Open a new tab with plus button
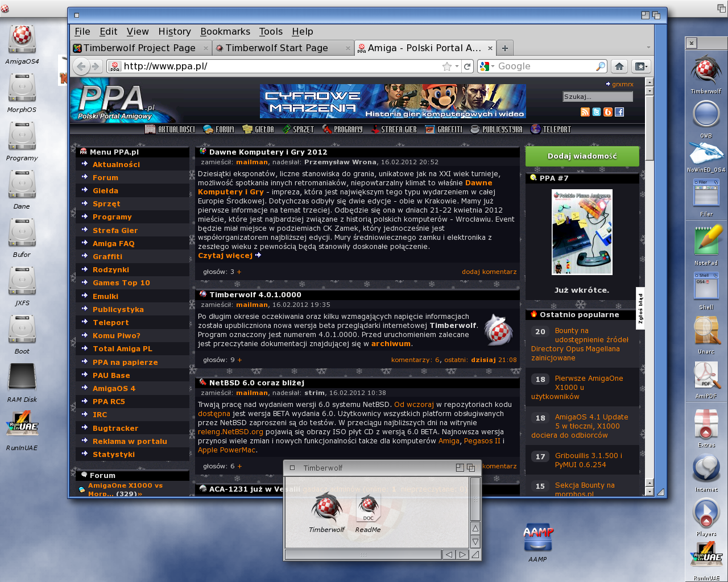 click(504, 48)
